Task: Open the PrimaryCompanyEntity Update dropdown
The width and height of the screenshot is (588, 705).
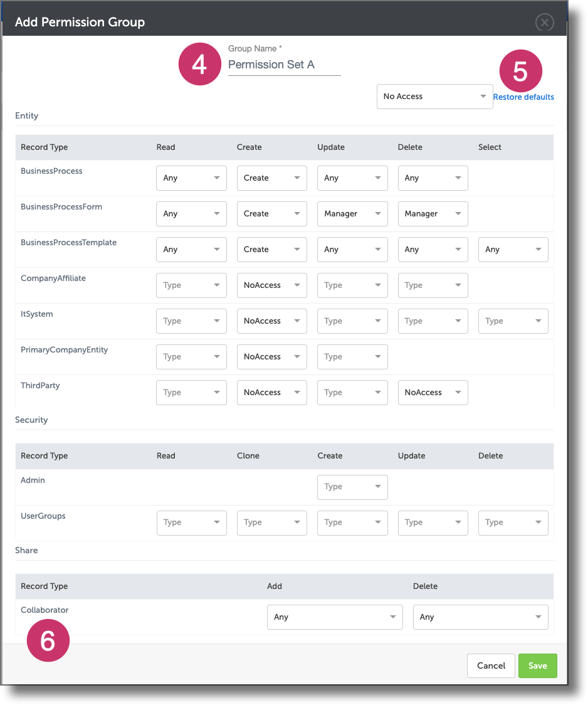Action: pyautogui.click(x=352, y=357)
